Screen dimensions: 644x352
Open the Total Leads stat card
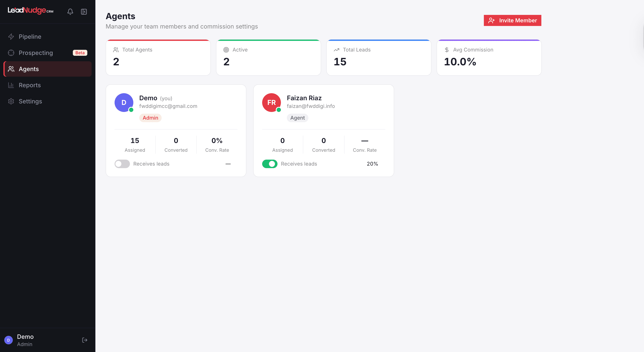(379, 57)
